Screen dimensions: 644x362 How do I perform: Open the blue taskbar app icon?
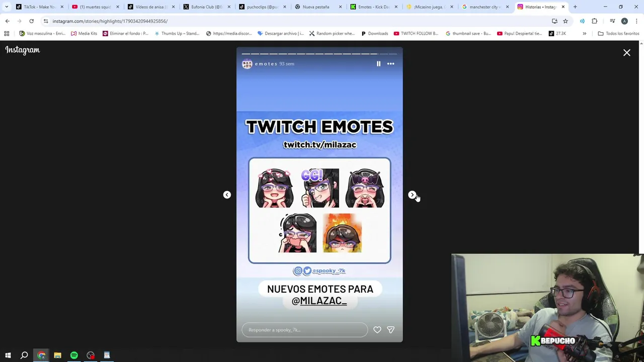[107, 355]
